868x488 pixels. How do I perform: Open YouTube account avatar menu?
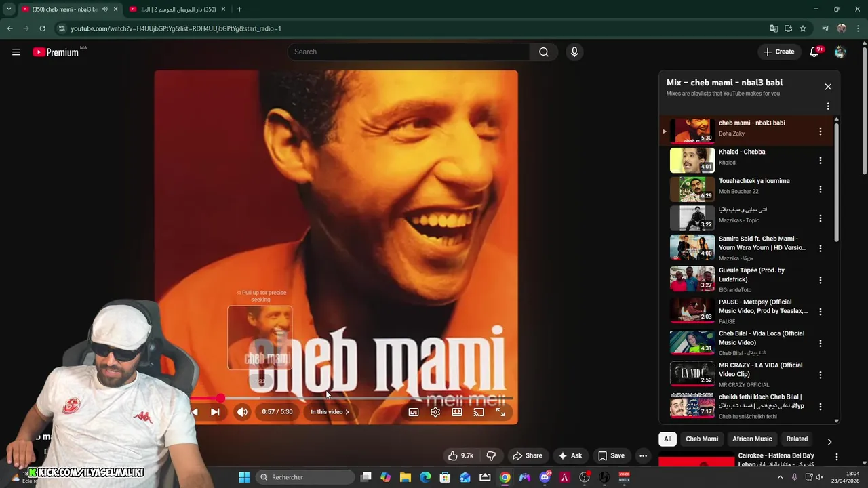pyautogui.click(x=840, y=52)
